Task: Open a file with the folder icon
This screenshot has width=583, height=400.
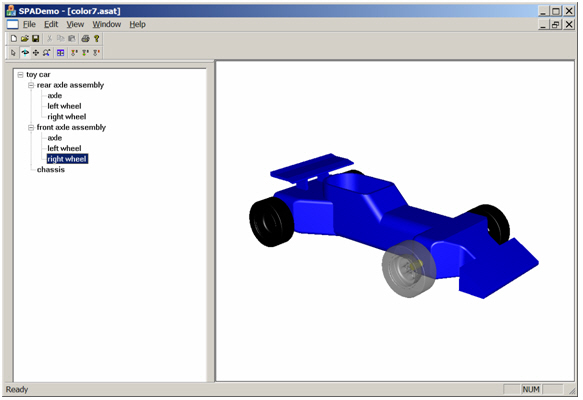Action: 25,39
